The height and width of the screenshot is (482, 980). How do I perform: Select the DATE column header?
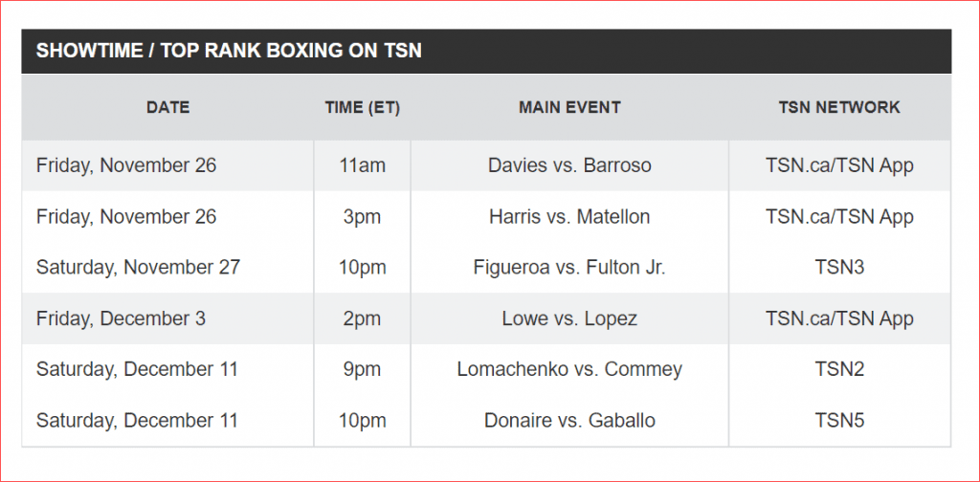click(168, 107)
